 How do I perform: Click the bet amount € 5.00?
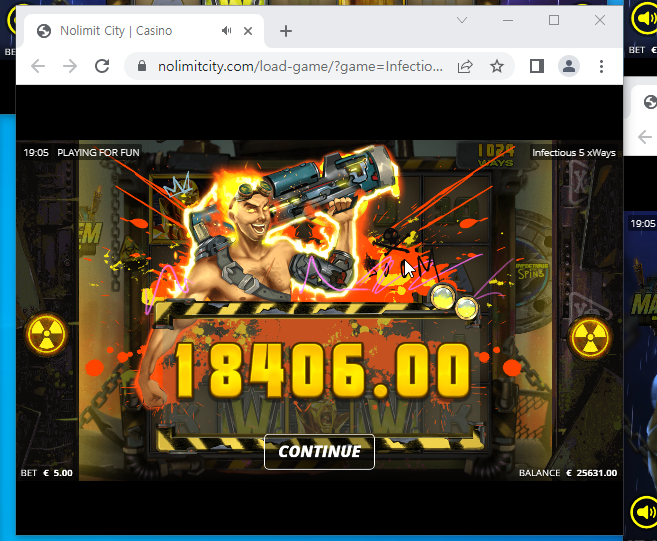click(x=58, y=473)
